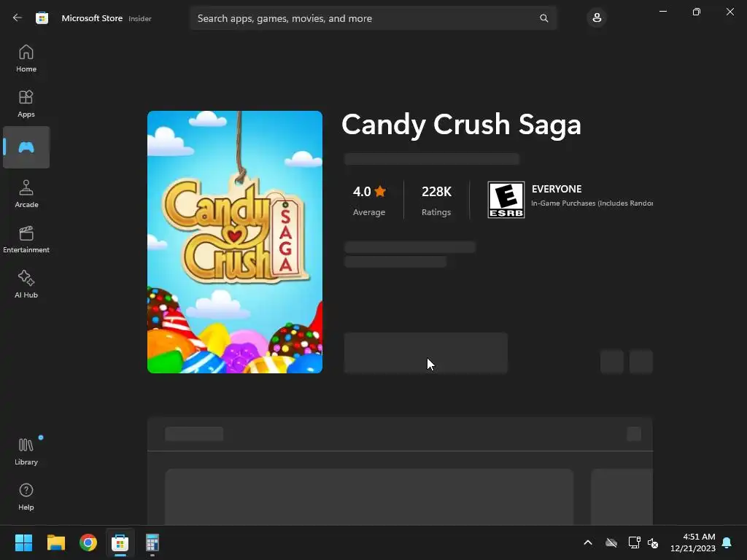
Task: Open Calculator from taskbar
Action: 152,542
